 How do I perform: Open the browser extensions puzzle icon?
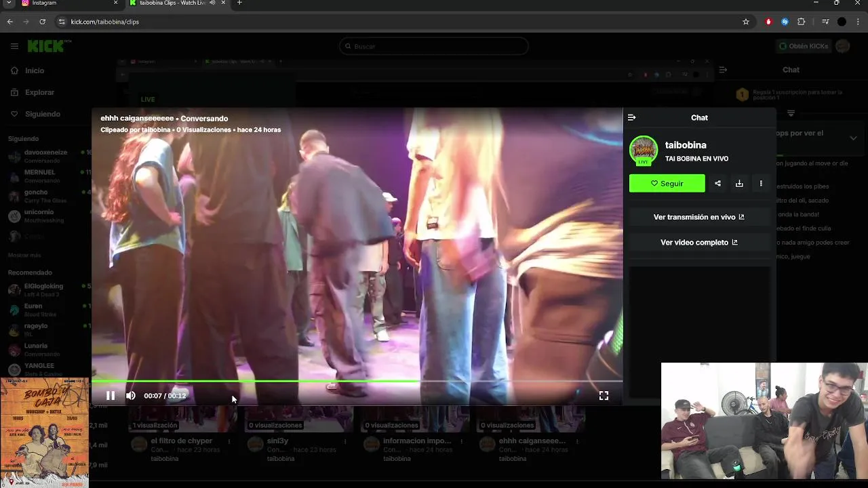(801, 22)
